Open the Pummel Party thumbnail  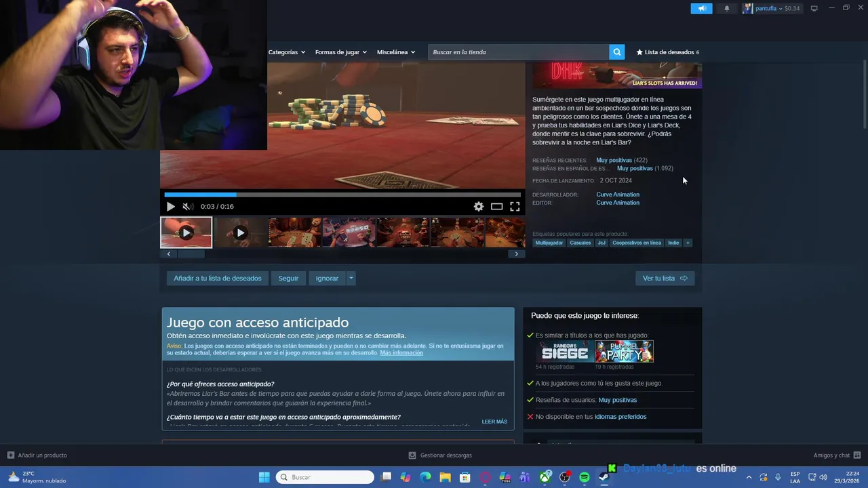tap(624, 351)
